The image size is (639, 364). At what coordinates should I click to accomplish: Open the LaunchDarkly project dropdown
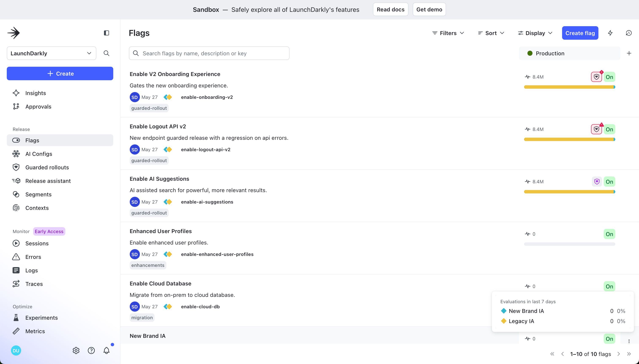52,53
